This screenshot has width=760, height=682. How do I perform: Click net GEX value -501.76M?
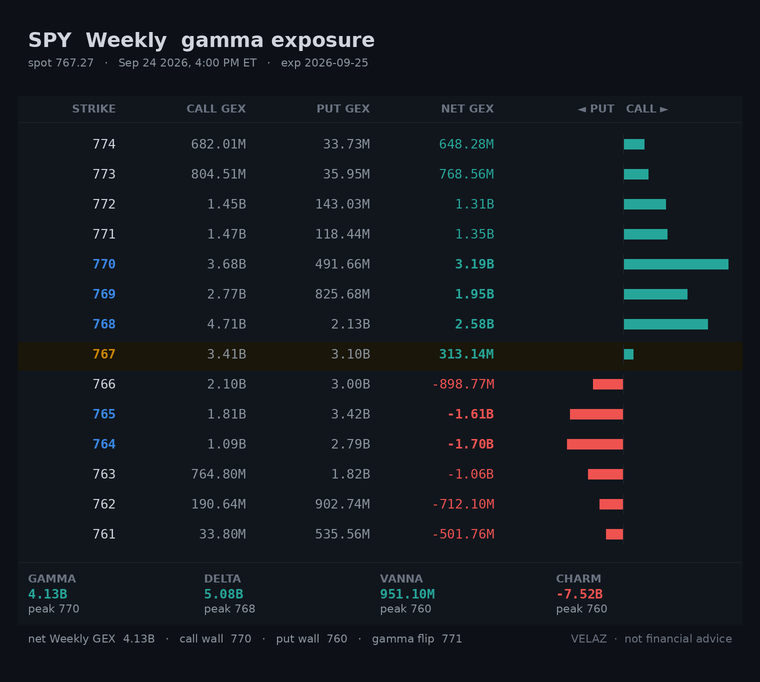coord(463,535)
